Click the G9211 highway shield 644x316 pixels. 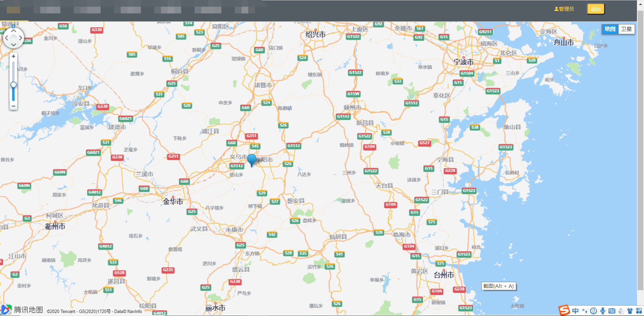coord(485,32)
